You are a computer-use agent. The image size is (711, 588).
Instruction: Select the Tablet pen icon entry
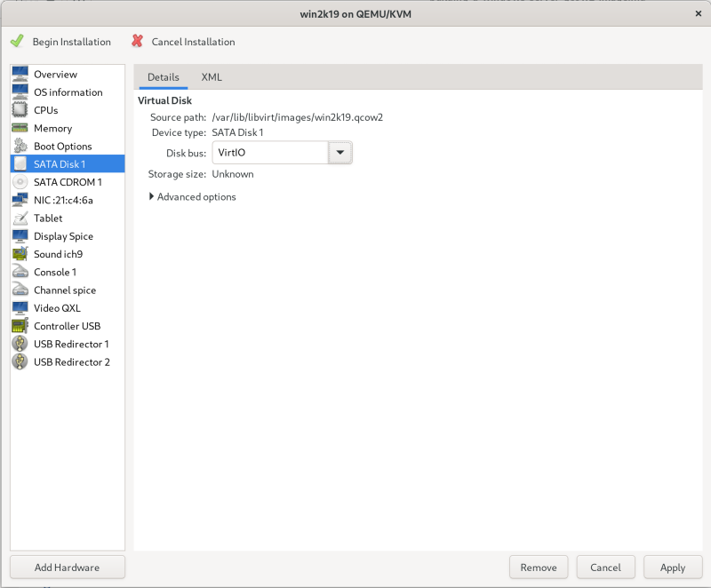[x=20, y=219]
